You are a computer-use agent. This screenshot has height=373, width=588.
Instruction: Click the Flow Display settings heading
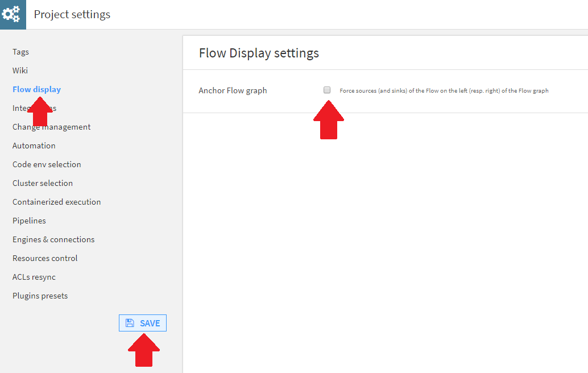coord(259,53)
